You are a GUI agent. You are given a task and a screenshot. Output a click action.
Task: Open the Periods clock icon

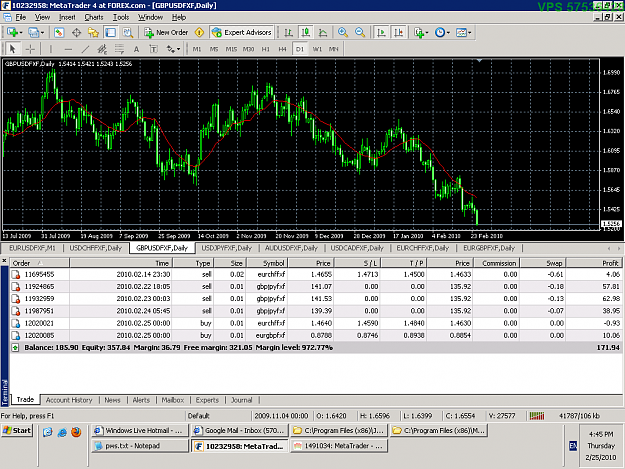click(x=440, y=32)
